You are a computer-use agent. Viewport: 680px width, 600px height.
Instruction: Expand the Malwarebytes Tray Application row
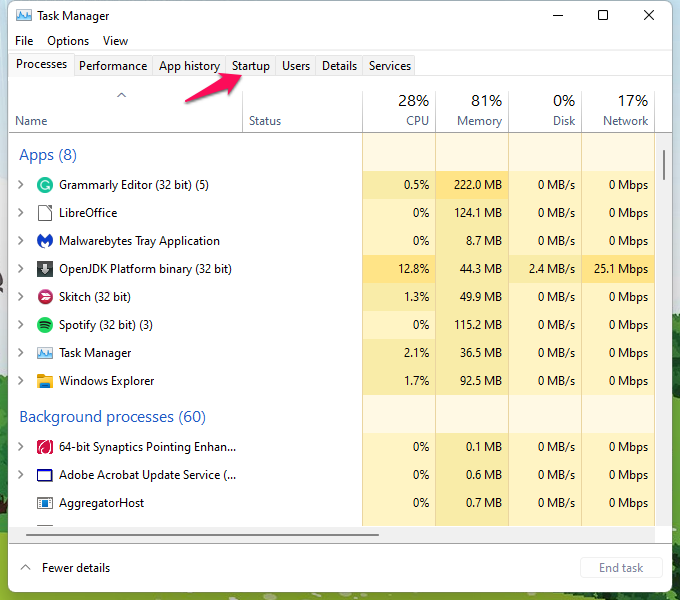point(20,241)
